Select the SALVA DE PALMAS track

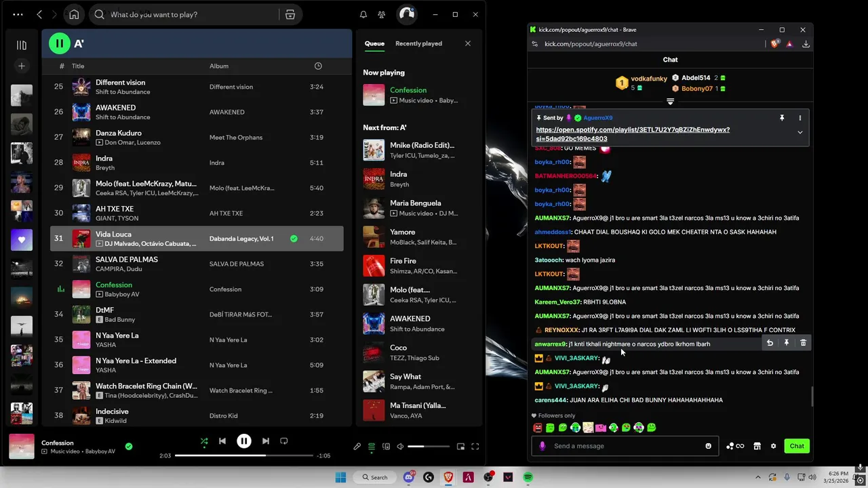pyautogui.click(x=197, y=264)
